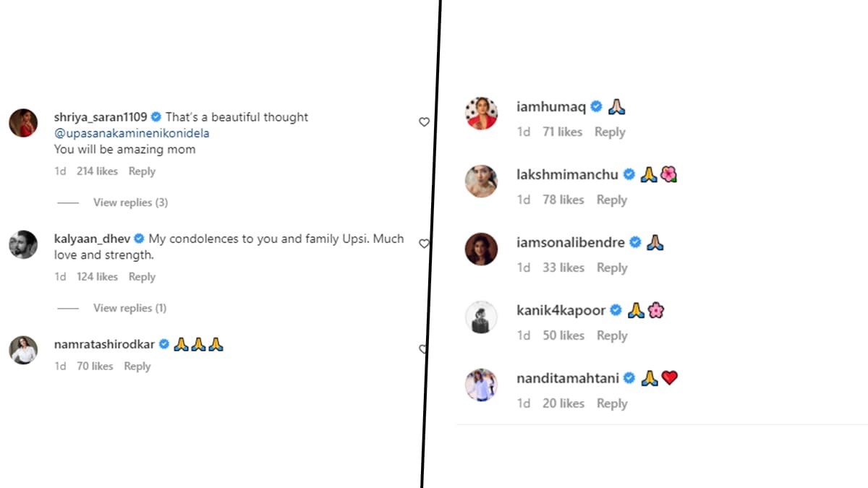Reply to namratashirodkar's comment

tap(137, 367)
